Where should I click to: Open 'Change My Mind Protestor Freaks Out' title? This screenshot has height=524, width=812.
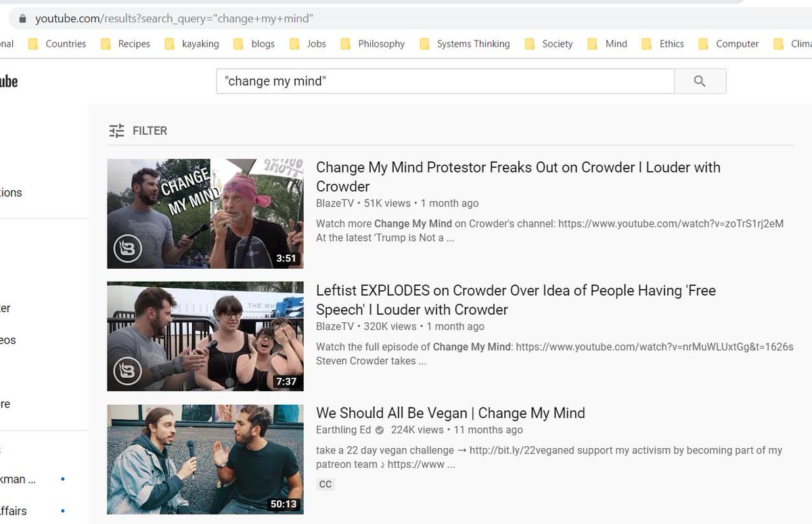[518, 177]
